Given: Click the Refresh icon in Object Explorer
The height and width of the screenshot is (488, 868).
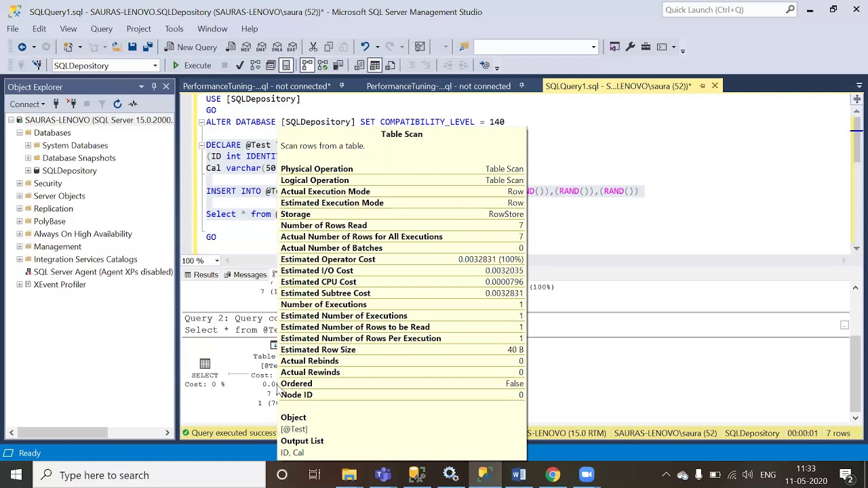Looking at the screenshot, I should [117, 104].
